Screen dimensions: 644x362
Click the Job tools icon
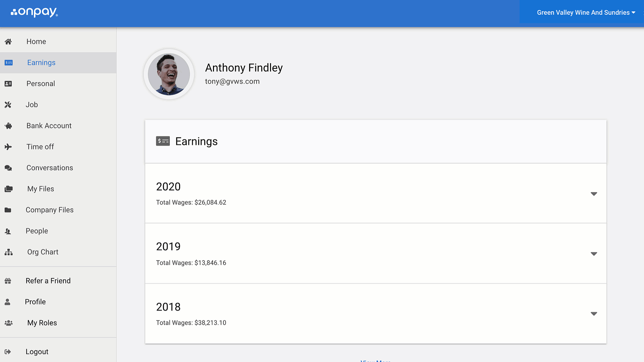point(8,105)
